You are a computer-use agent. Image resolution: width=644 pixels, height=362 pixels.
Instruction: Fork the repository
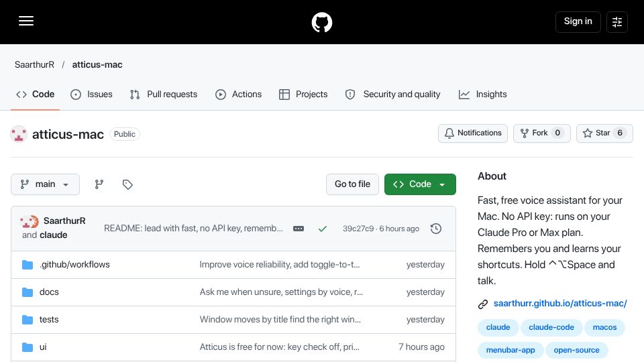coord(542,133)
